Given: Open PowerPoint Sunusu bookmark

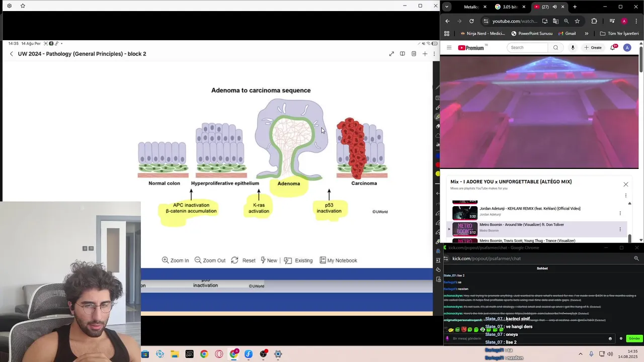Looking at the screenshot, I should (x=531, y=34).
